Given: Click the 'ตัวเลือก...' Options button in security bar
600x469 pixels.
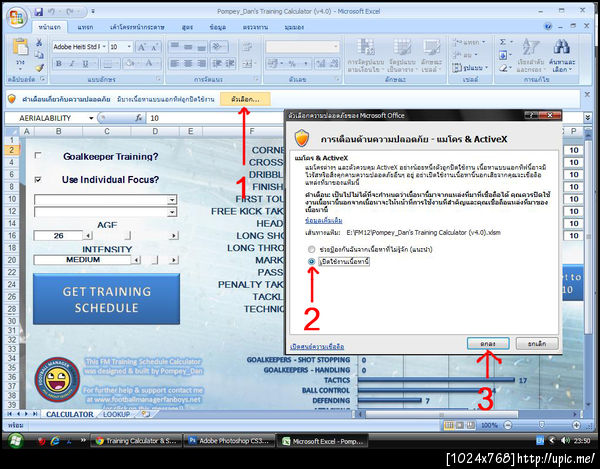Looking at the screenshot, I should [245, 99].
